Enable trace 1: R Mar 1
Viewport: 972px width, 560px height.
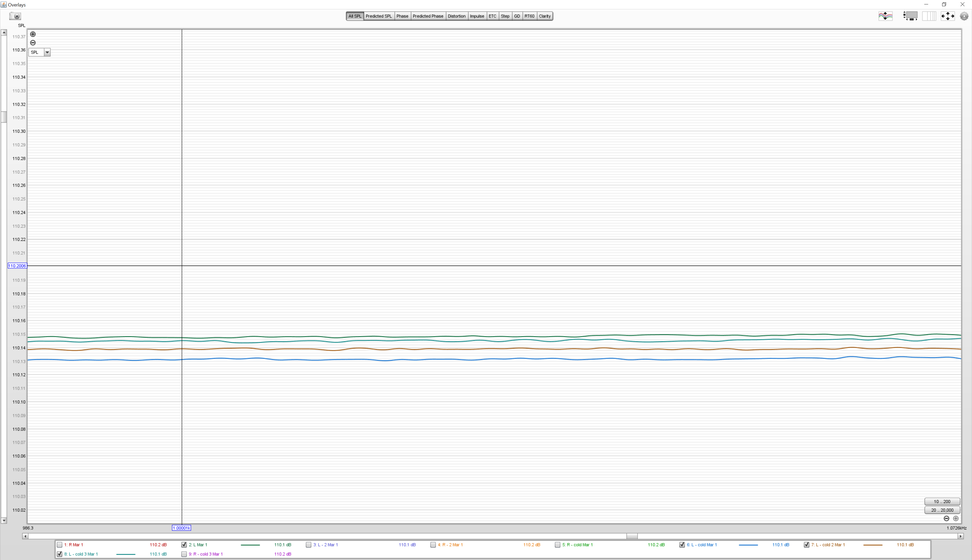pos(60,545)
